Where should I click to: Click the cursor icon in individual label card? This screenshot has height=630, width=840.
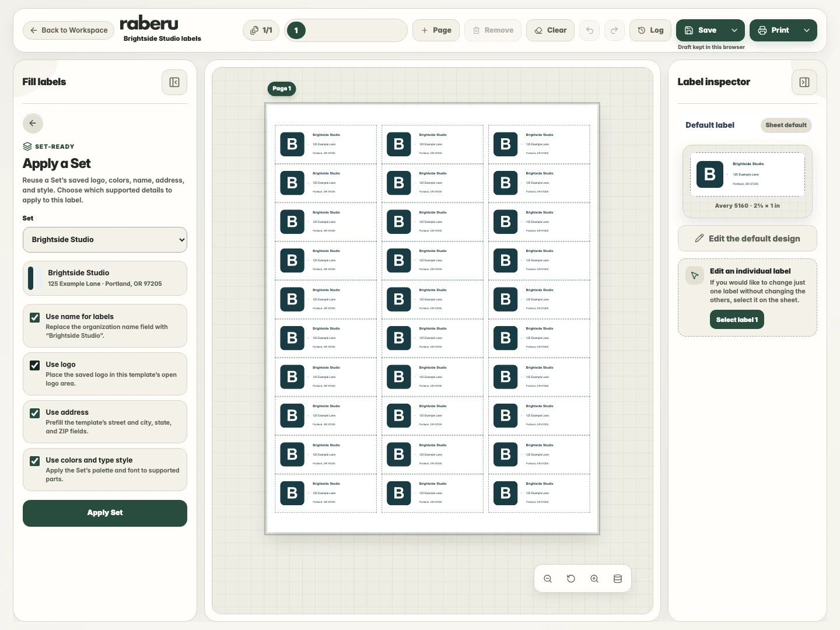695,275
